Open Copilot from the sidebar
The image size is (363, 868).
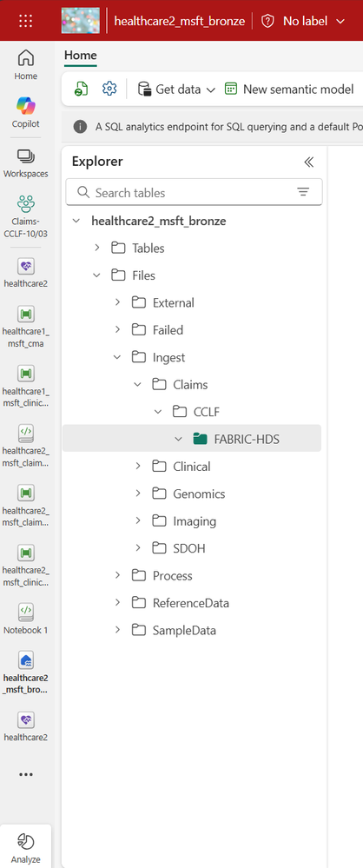coord(26,112)
